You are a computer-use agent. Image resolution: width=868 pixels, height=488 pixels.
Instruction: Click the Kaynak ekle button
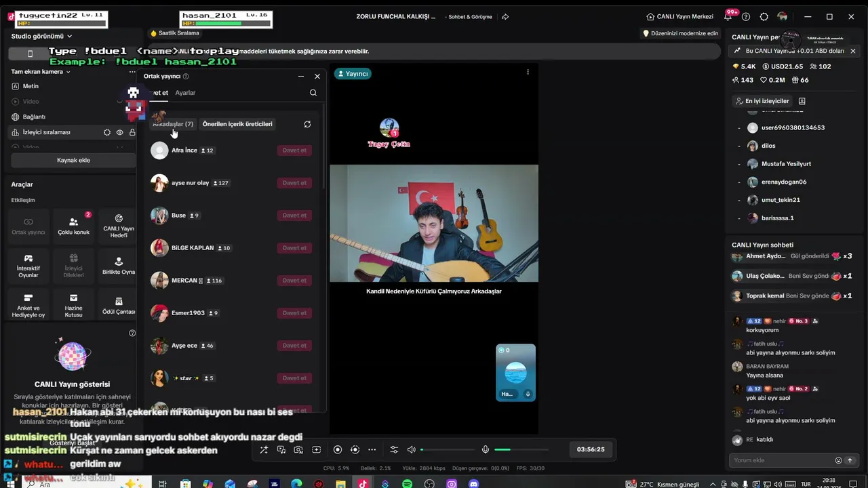[x=73, y=160]
